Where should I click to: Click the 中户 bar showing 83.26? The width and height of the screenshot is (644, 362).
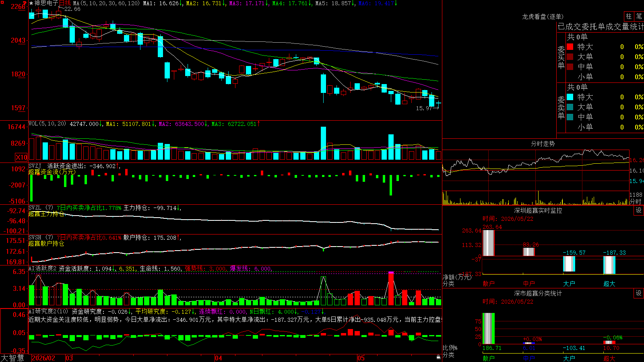pos(529,252)
